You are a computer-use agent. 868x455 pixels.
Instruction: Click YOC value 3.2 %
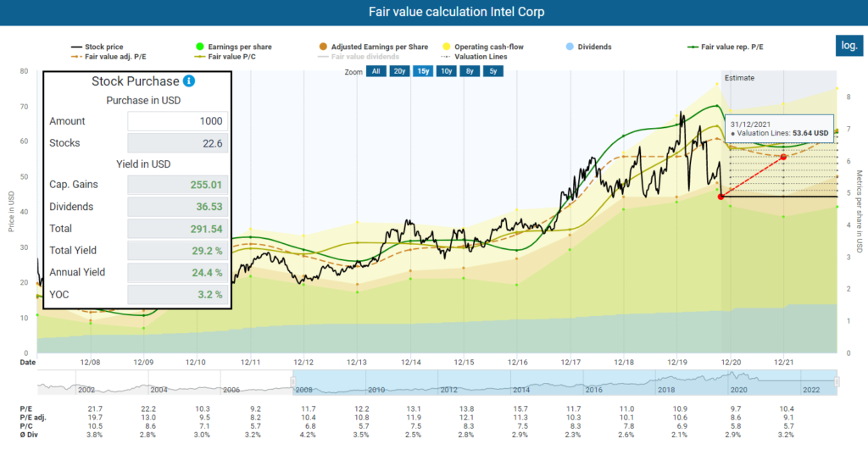[177, 295]
